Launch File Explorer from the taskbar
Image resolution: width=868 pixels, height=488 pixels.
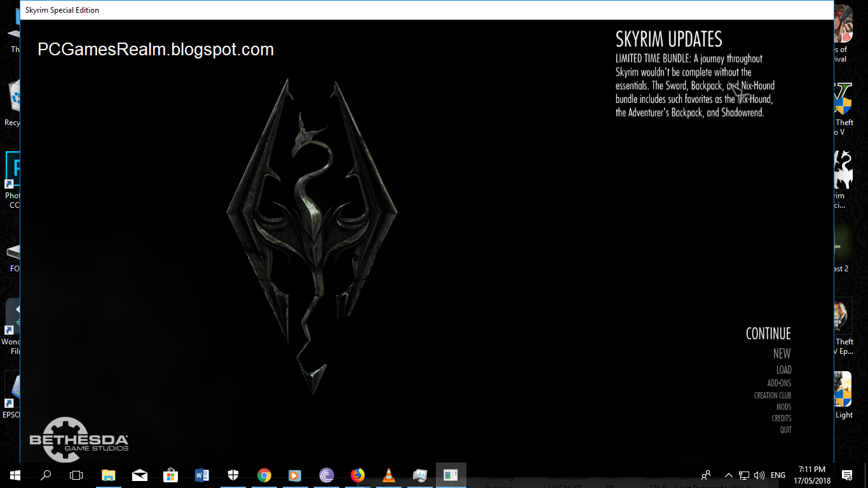tap(109, 475)
